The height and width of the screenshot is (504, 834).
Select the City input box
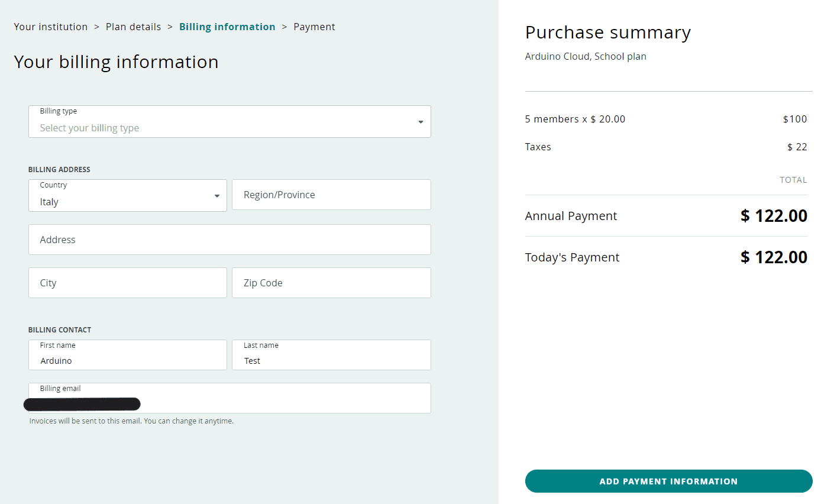[x=127, y=283]
